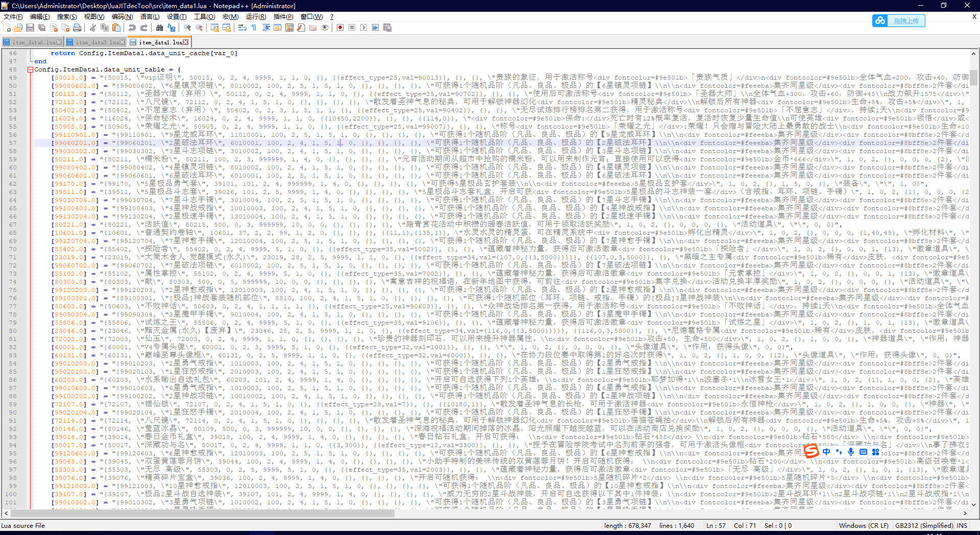Viewport: 980px width, 535px height.
Task: Cut selection with the scissors icon
Action: click(93, 28)
